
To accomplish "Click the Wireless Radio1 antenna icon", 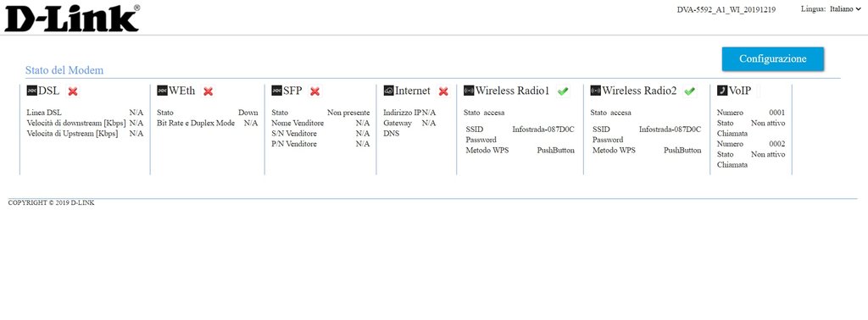I will pyautogui.click(x=469, y=91).
